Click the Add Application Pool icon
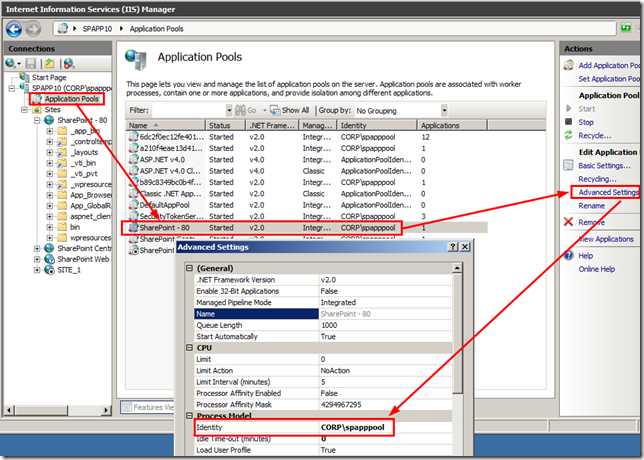 click(x=569, y=65)
